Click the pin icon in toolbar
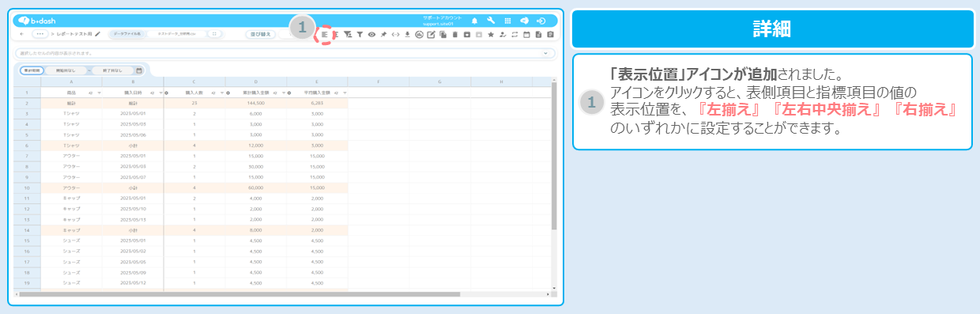Image resolution: width=980 pixels, height=314 pixels. pos(383,35)
